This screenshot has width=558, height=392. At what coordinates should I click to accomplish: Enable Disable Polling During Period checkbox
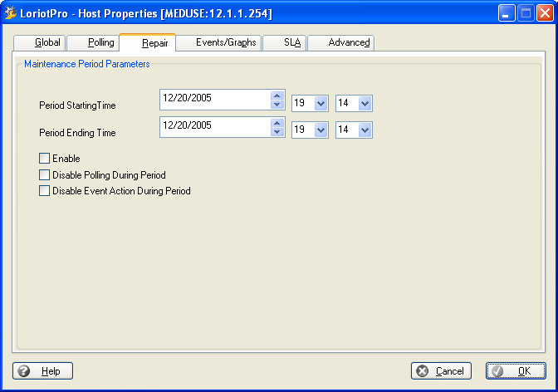(x=45, y=174)
